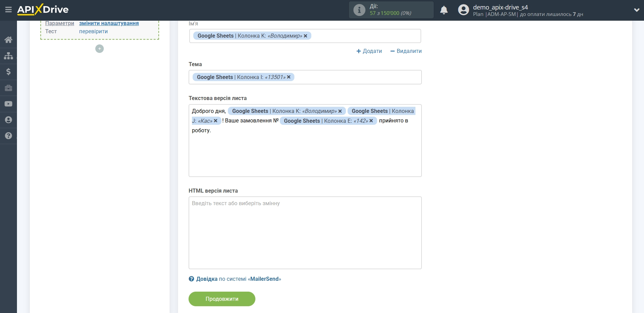Click the help question-mark icon beside Довідка
The image size is (644, 313).
191,279
